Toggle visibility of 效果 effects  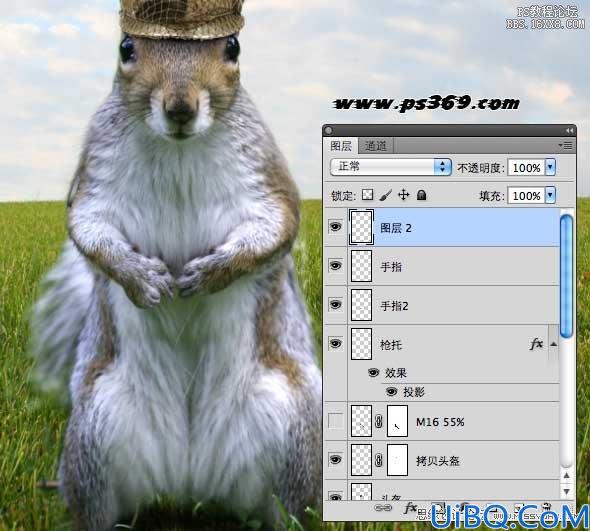click(373, 373)
